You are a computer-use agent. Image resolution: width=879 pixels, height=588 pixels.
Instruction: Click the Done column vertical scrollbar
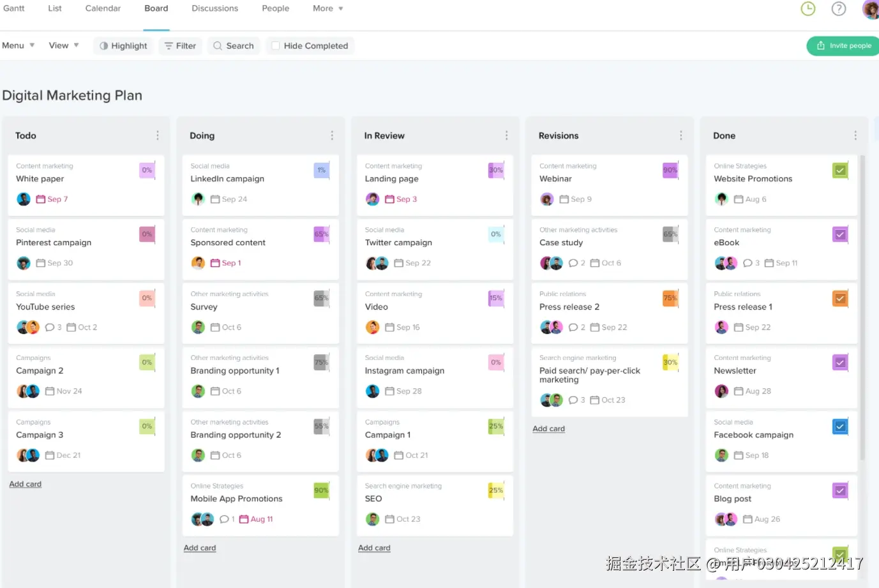[863, 306]
